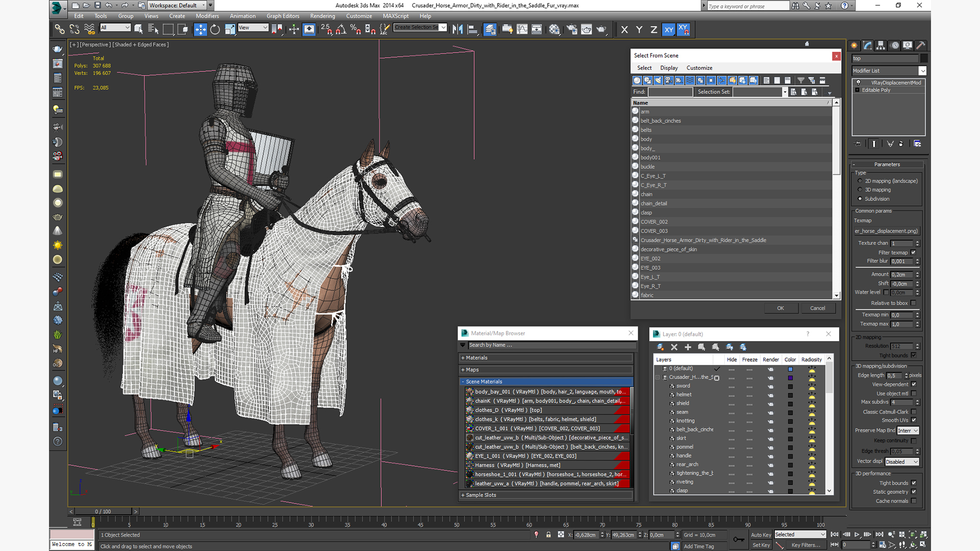Open the Create Selection Set dropdown

[x=421, y=28]
